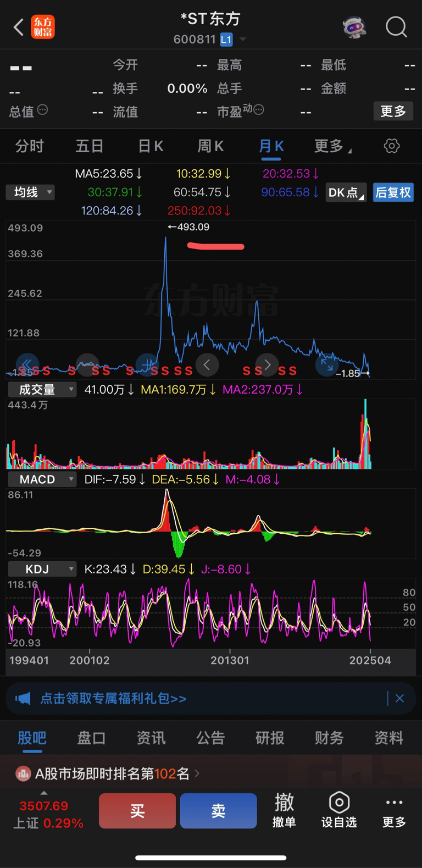Toggle 后复权 price adjustment
Image resolution: width=422 pixels, height=868 pixels.
coord(393,192)
